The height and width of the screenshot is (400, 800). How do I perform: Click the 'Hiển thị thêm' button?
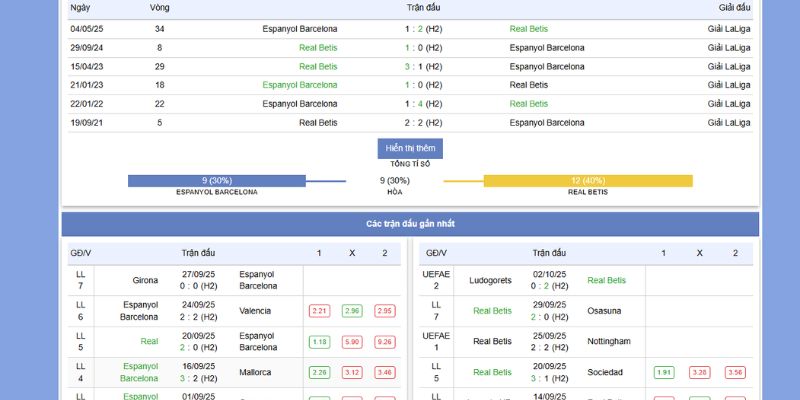point(410,148)
